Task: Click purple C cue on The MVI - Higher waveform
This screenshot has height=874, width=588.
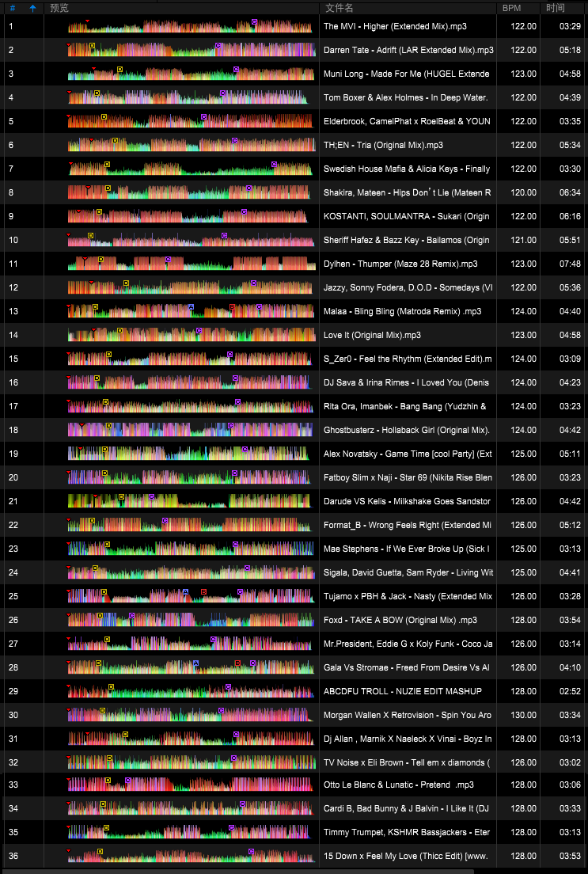Action: pyautogui.click(x=254, y=21)
